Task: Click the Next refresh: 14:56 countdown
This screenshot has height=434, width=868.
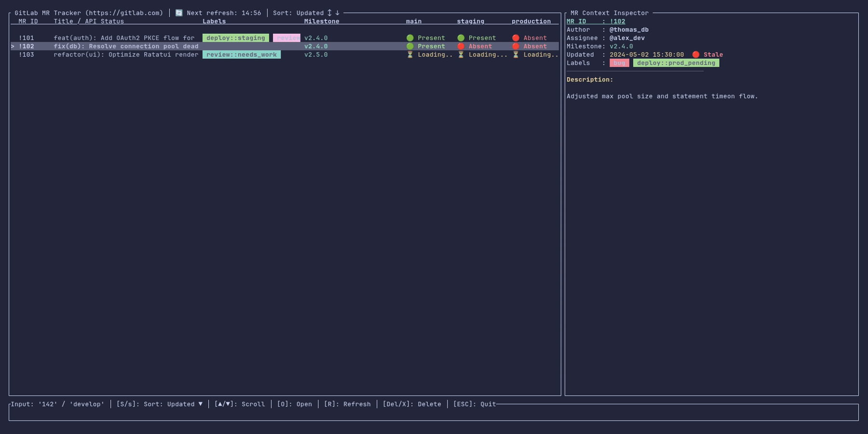Action: [x=224, y=13]
